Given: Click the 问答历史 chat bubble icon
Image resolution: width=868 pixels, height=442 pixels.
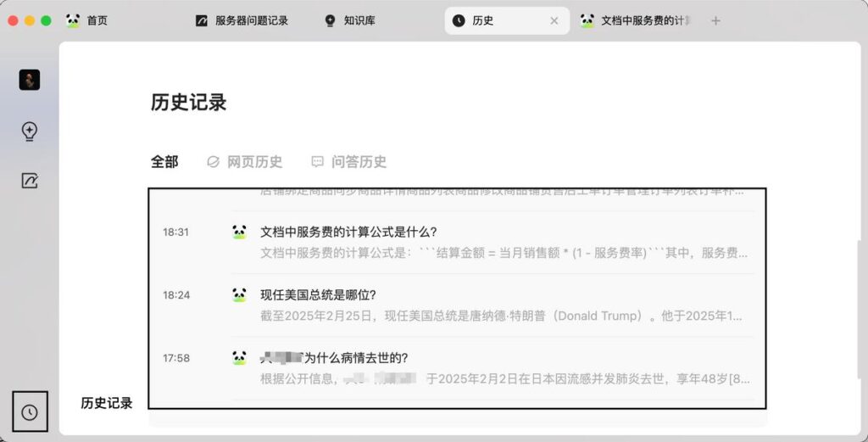Looking at the screenshot, I should pyautogui.click(x=317, y=162).
